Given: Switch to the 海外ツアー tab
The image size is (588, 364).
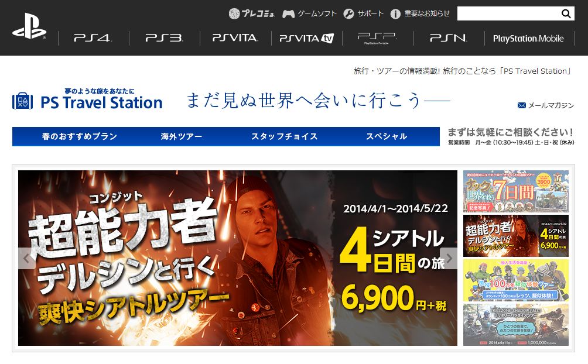Looking at the screenshot, I should click(x=182, y=136).
